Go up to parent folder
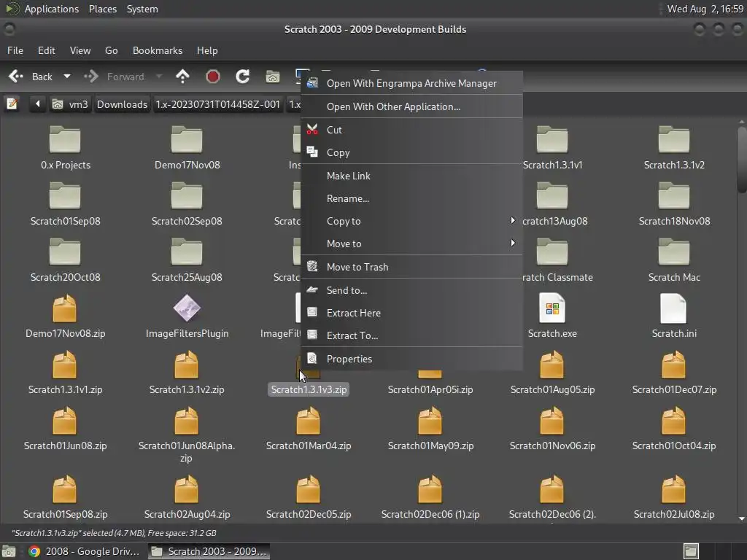Screen dimensions: 747x560 [x=182, y=76]
